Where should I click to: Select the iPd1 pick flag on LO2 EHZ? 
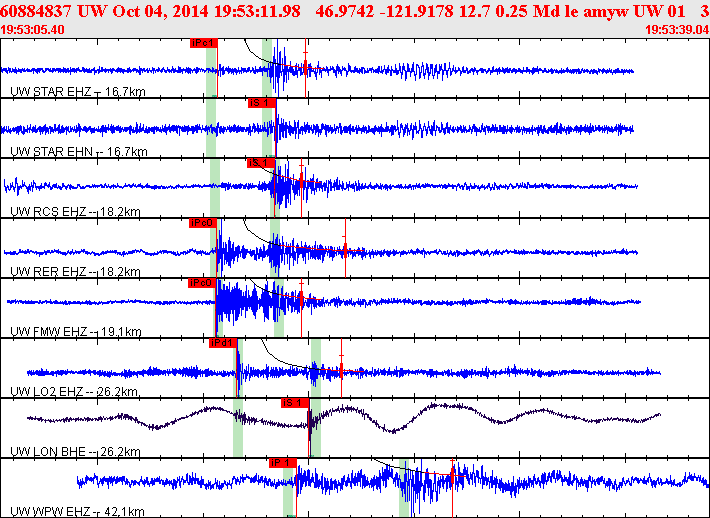pos(223,343)
